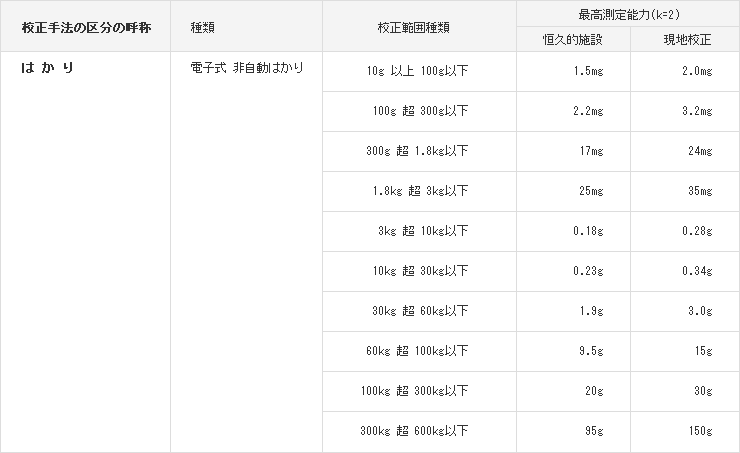
Task: Click the 150g on-site calibration value
Action: 700,431
